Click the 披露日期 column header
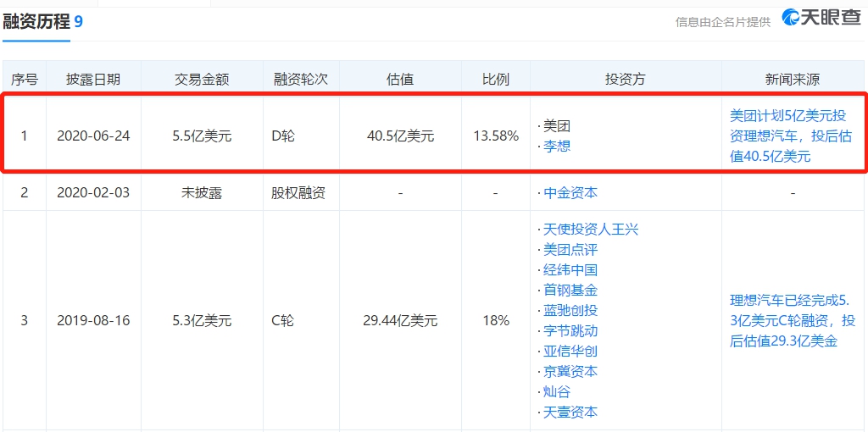868x432 pixels. [93, 79]
